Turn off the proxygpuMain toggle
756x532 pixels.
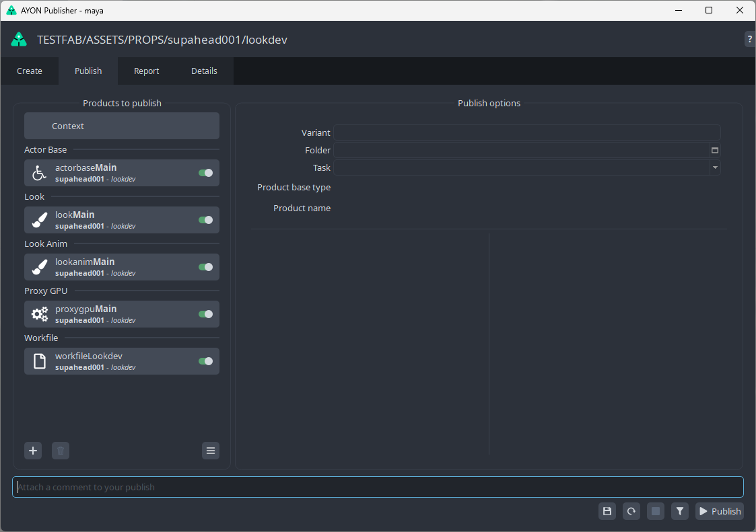tap(206, 314)
